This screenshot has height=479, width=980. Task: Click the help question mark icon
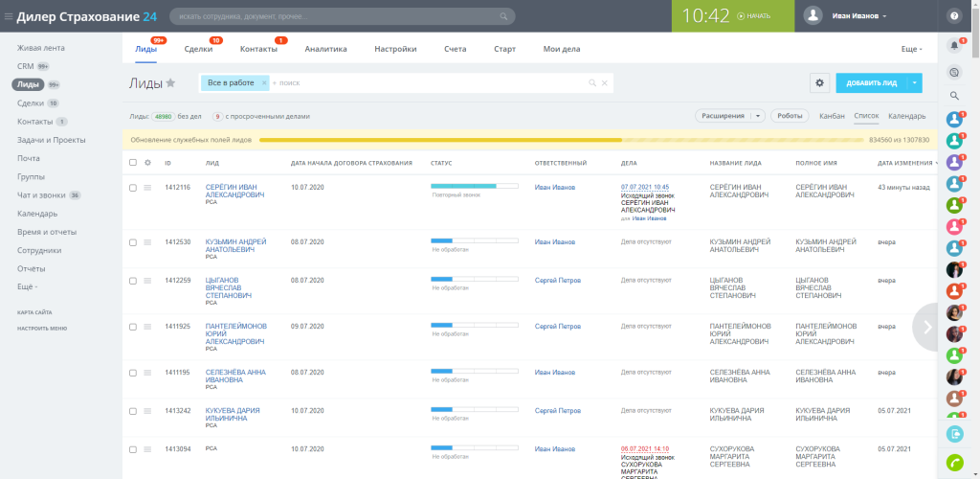954,16
